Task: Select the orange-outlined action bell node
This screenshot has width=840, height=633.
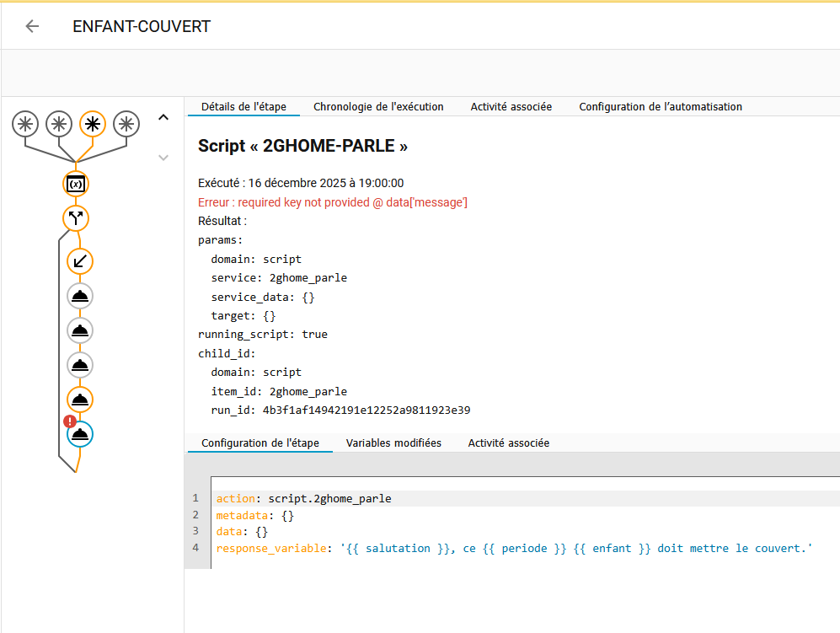Action: click(80, 400)
